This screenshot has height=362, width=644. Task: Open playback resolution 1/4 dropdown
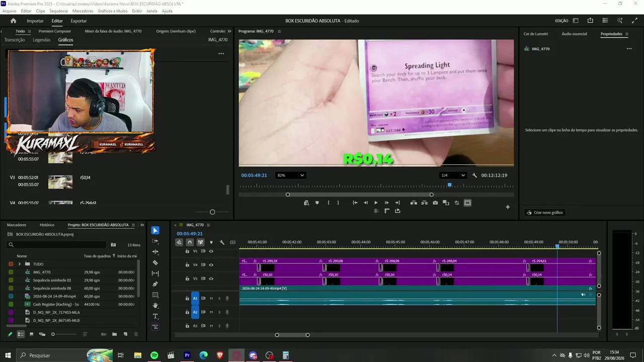pyautogui.click(x=453, y=175)
